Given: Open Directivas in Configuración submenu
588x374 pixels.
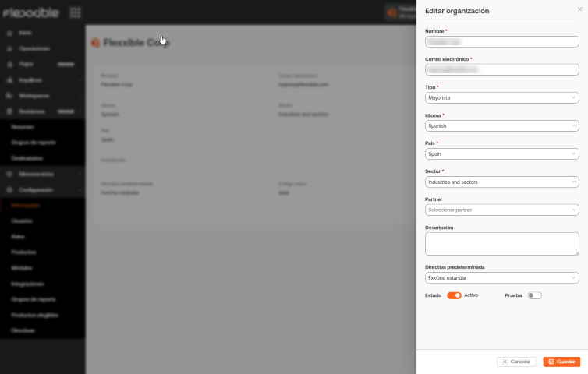Looking at the screenshot, I should click(x=23, y=331).
